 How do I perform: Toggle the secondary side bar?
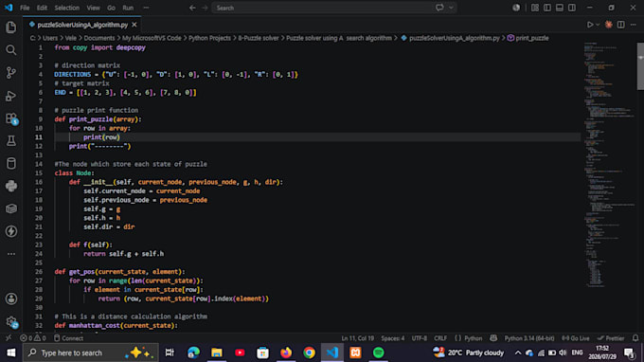572,8
